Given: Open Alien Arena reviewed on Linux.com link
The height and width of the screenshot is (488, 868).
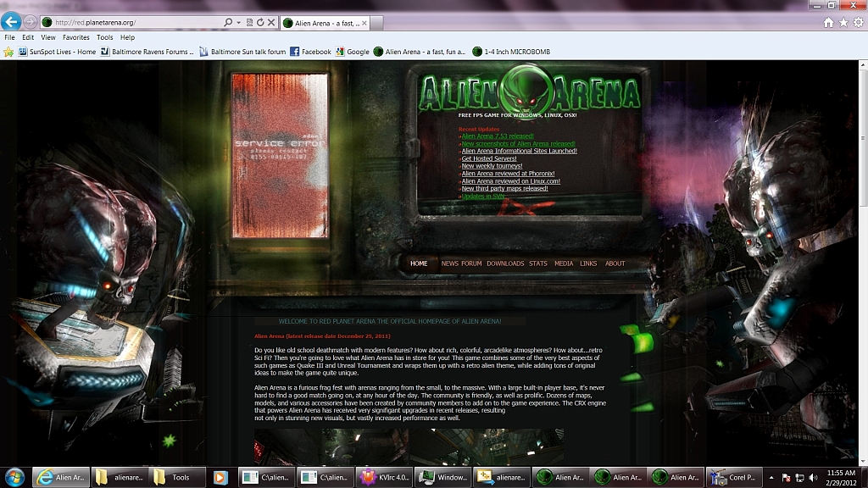Looking at the screenshot, I should tap(511, 181).
